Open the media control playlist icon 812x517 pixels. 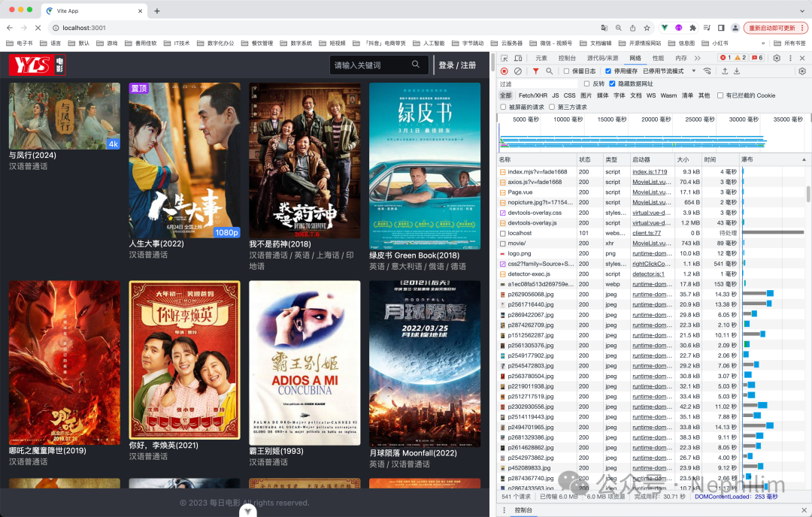[707, 28]
